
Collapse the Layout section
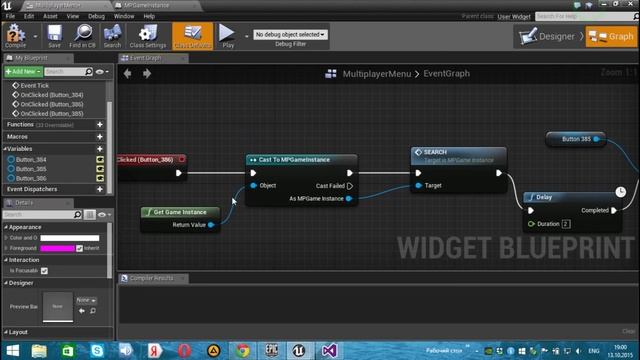pos(6,332)
